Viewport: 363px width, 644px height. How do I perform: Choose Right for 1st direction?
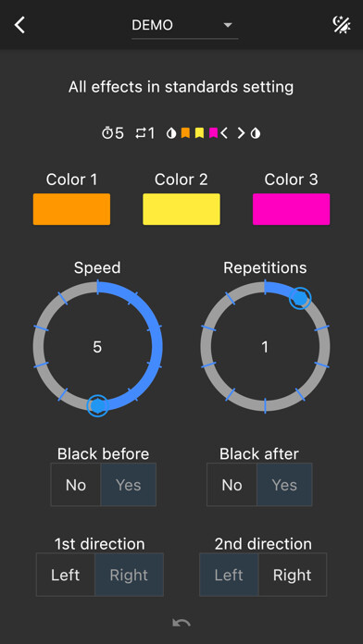pos(129,575)
